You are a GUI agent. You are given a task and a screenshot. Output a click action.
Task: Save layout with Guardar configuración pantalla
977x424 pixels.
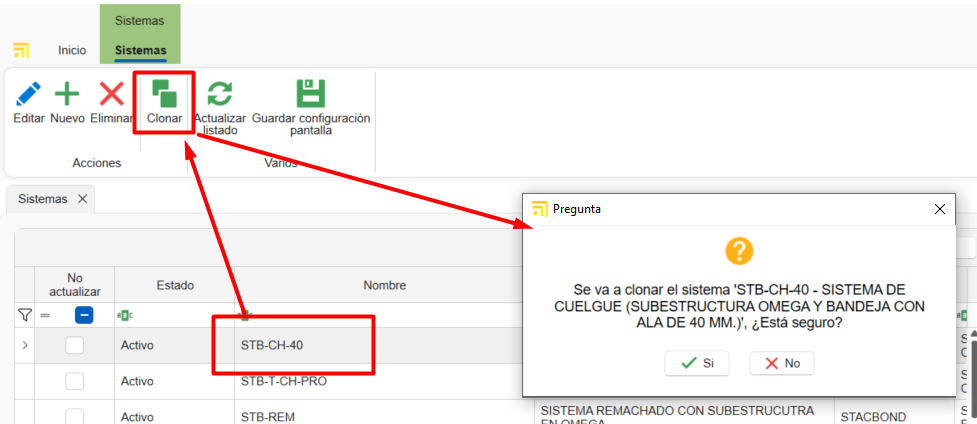tap(311, 95)
